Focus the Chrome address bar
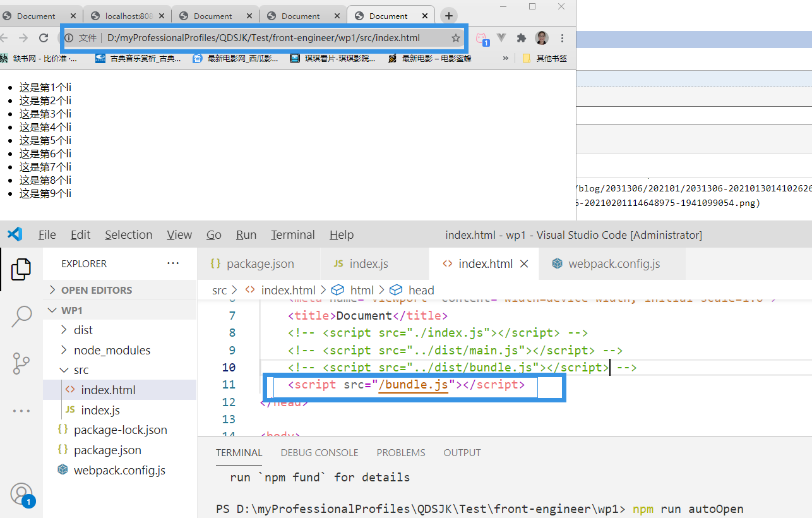This screenshot has width=812, height=518. pyautogui.click(x=264, y=38)
